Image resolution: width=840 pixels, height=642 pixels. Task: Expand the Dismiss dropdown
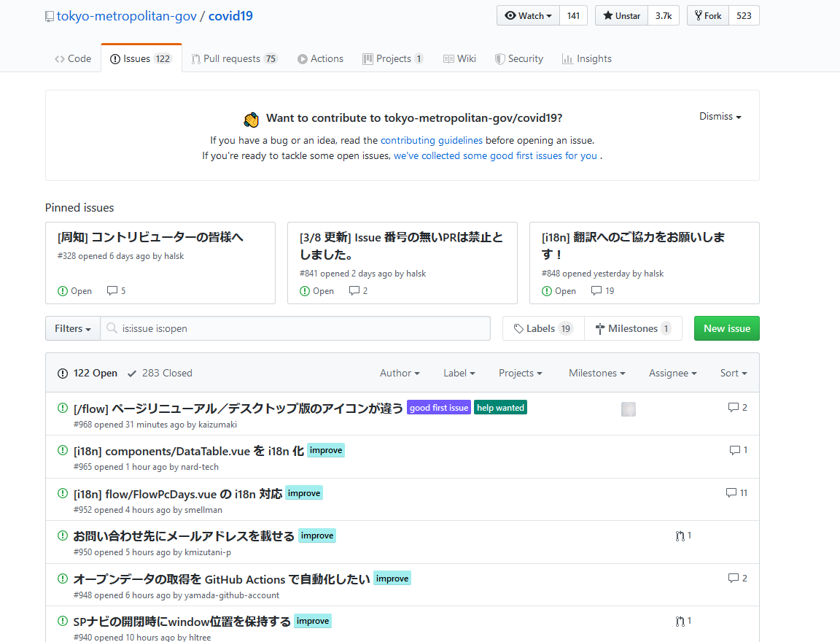[720, 116]
